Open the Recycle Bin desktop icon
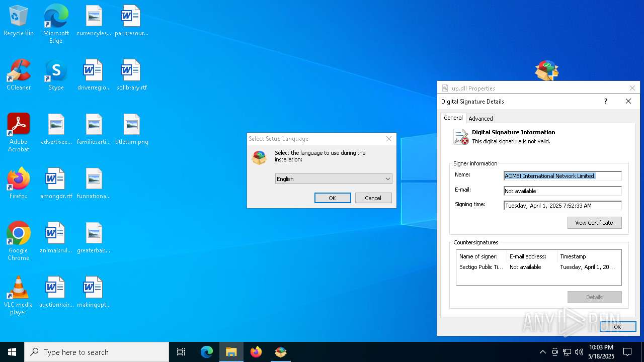The height and width of the screenshot is (362, 644). click(19, 21)
